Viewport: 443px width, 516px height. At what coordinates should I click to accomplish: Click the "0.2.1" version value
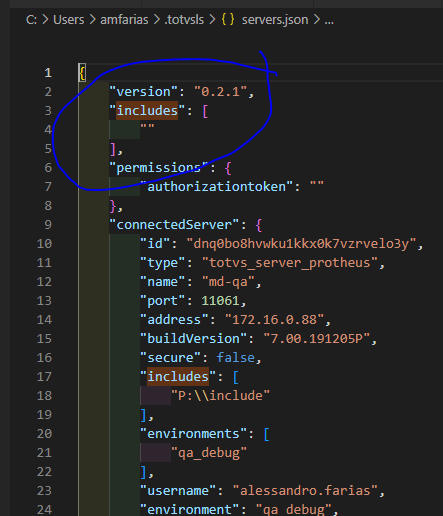tap(221, 92)
